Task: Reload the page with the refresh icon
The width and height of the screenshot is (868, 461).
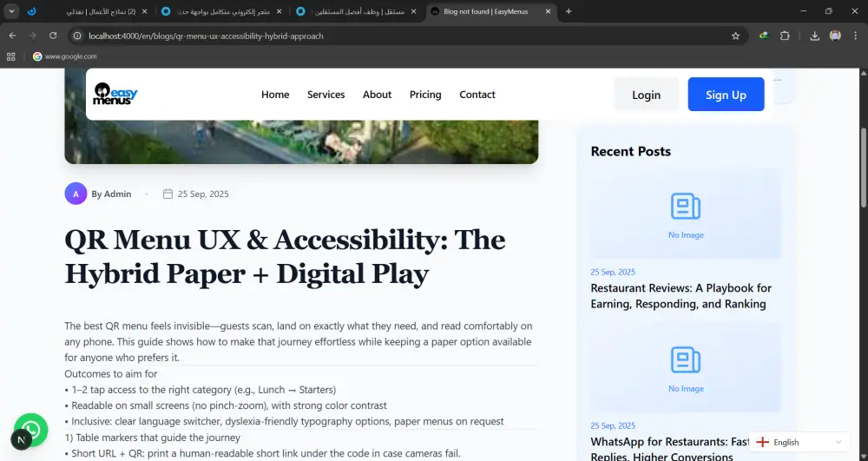Action: (x=53, y=36)
